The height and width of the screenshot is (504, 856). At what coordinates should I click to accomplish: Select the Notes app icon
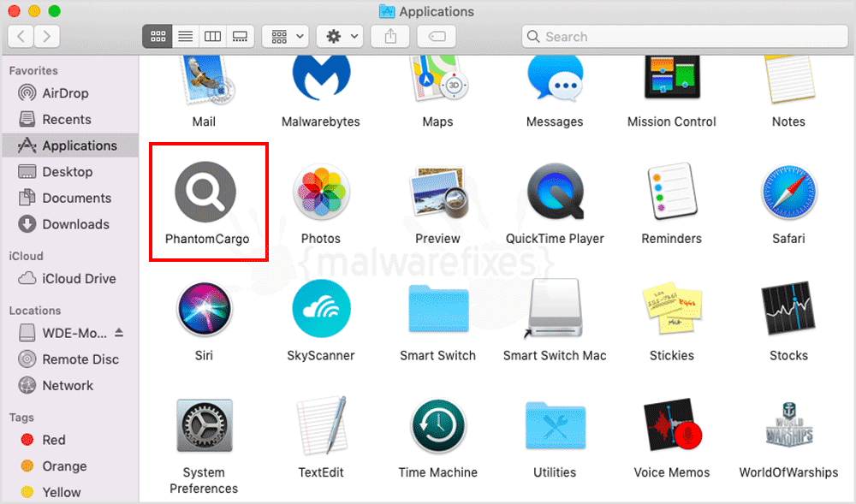click(789, 80)
